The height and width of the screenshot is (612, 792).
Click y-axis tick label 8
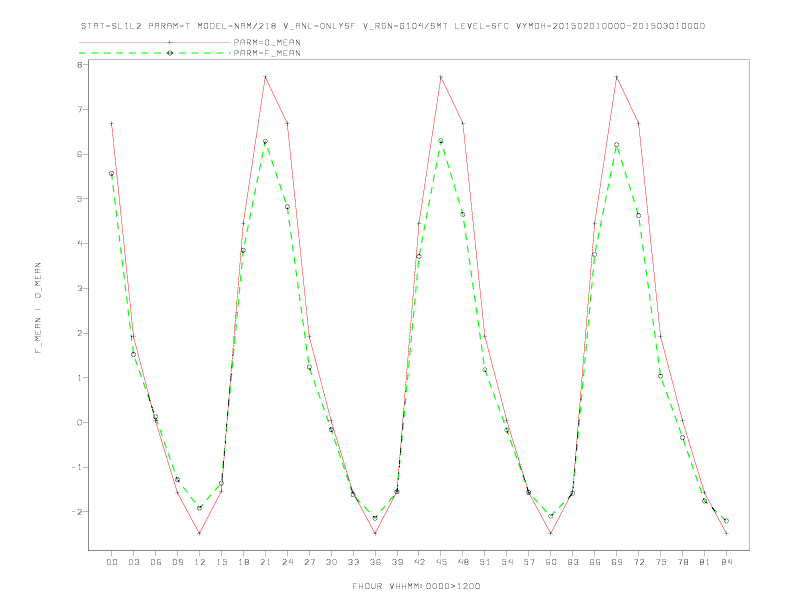(x=79, y=65)
